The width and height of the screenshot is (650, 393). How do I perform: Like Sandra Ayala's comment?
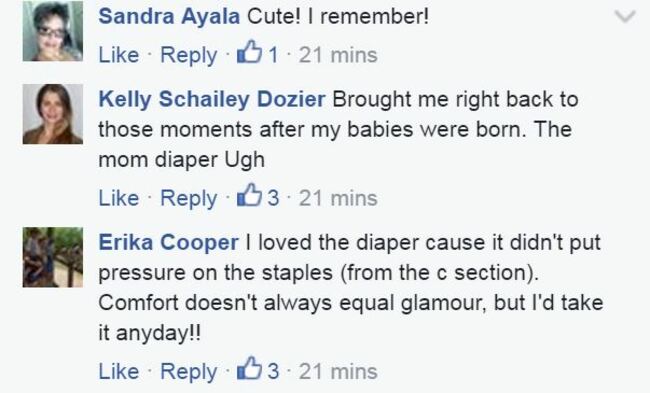(119, 55)
